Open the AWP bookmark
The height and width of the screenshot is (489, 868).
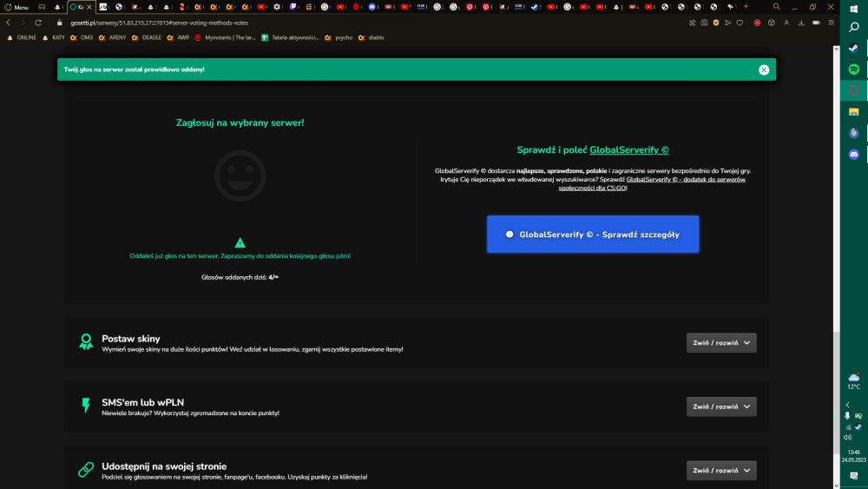178,37
